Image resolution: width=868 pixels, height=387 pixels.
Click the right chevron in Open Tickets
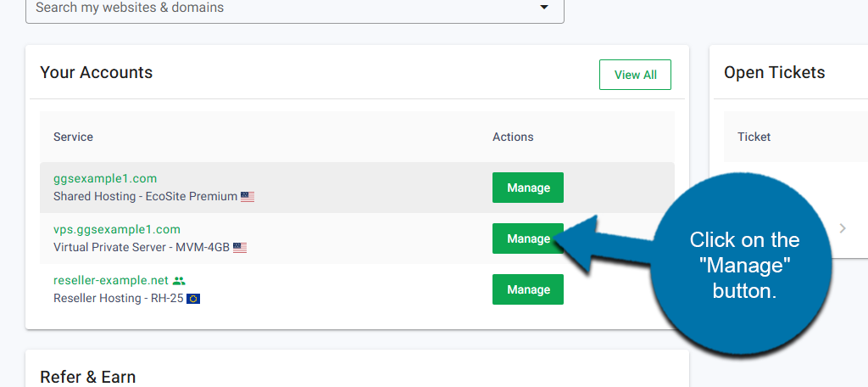(843, 228)
